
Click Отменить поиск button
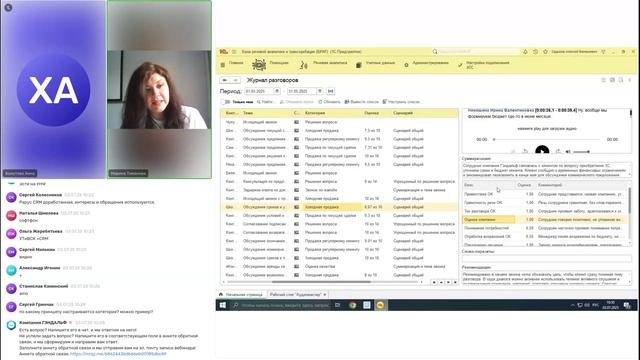(297, 102)
